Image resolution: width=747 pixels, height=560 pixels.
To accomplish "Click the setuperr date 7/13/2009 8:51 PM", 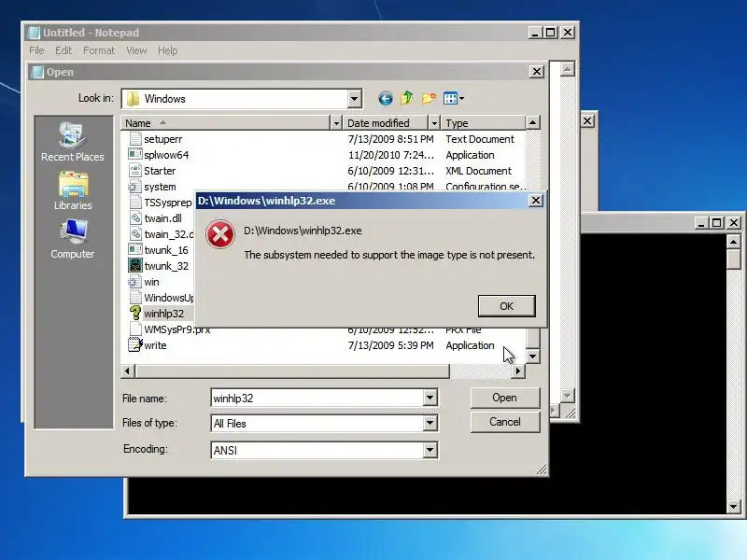I will pos(390,139).
